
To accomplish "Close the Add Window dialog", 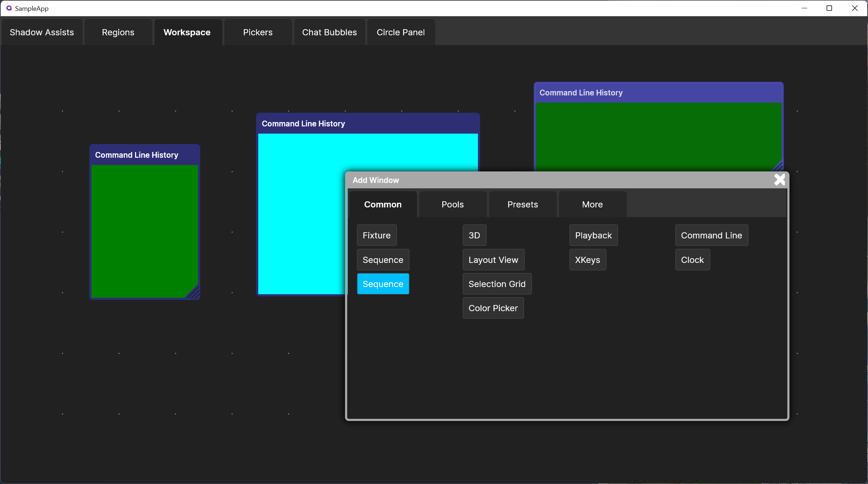I will click(779, 180).
